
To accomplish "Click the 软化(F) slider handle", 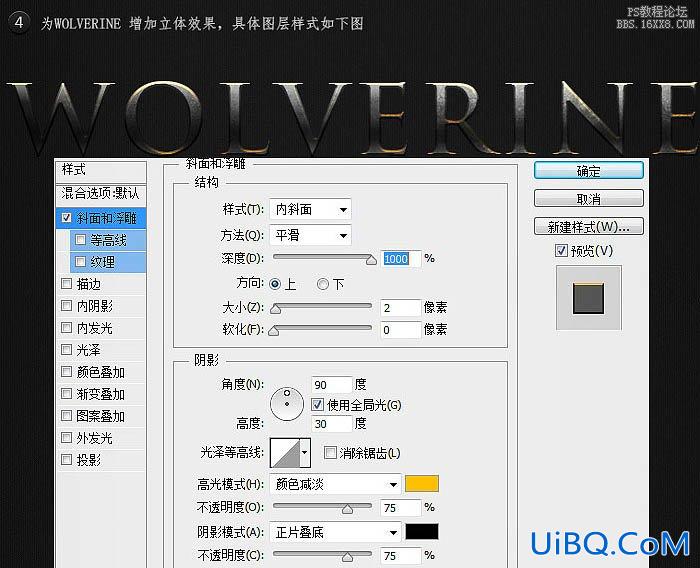I will (274, 331).
